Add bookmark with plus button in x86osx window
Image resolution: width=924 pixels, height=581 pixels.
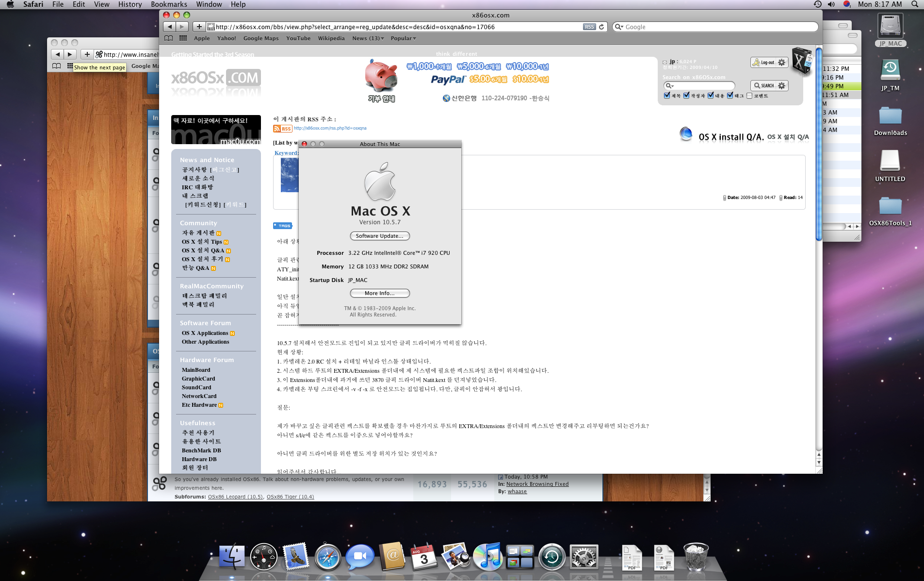click(199, 27)
